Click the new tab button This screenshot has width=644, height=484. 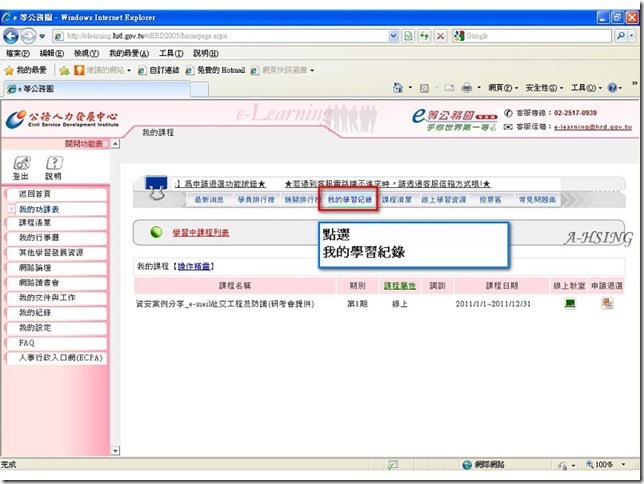pyautogui.click(x=199, y=89)
